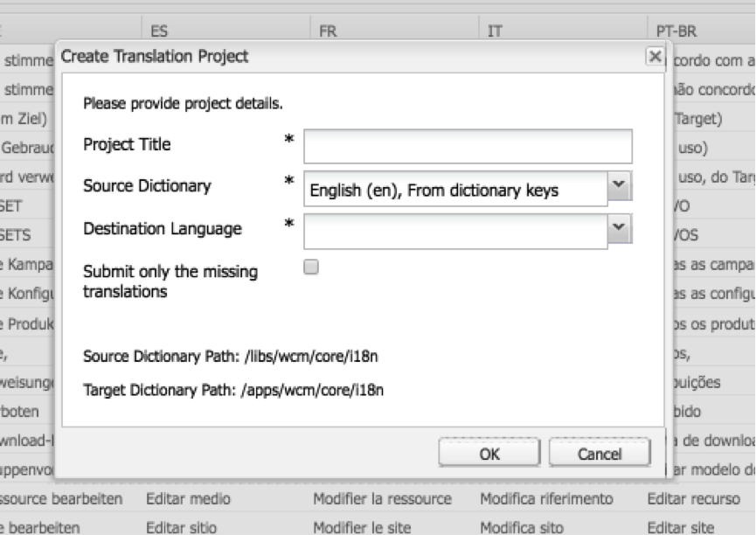Click the 'Modifier la ressource' cell
Screen dimensions: 756x535
click(x=382, y=498)
